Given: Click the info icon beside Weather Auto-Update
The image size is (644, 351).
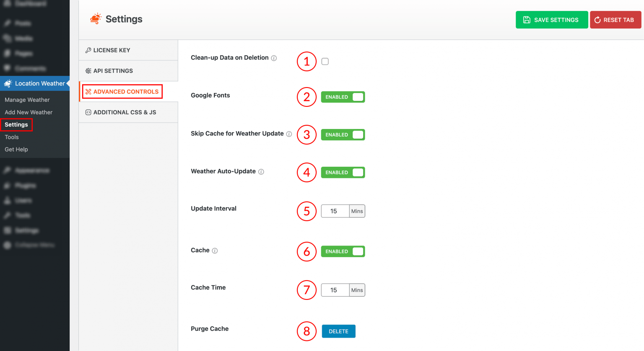Looking at the screenshot, I should click(x=262, y=172).
